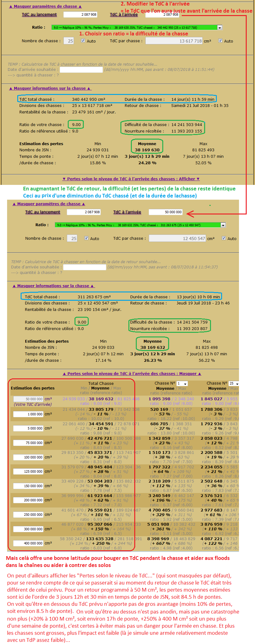Open the Ratio dropdown showing 311 263 675
Screen dimensions: 255x644
coord(140,225)
